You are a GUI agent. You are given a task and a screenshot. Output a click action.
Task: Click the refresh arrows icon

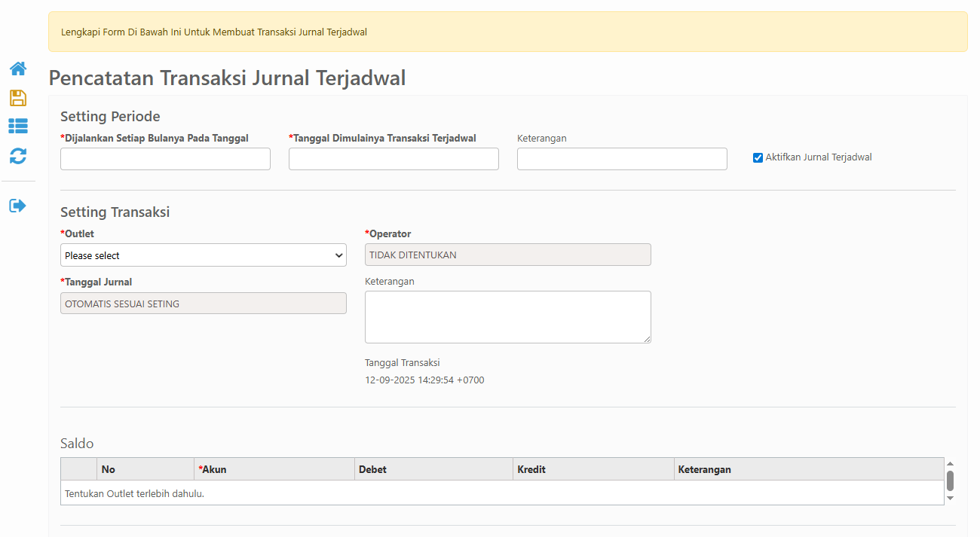(x=18, y=156)
